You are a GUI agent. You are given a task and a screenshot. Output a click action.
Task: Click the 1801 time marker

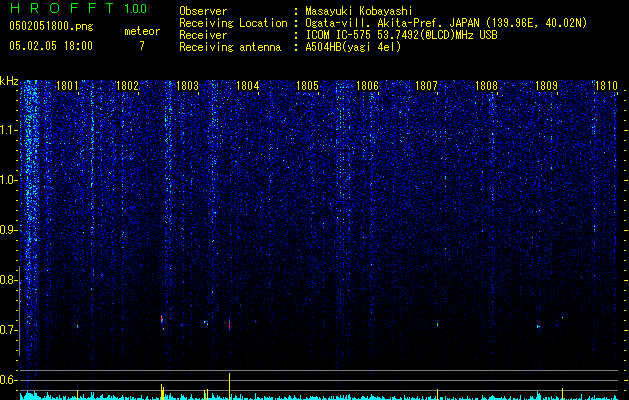67,86
